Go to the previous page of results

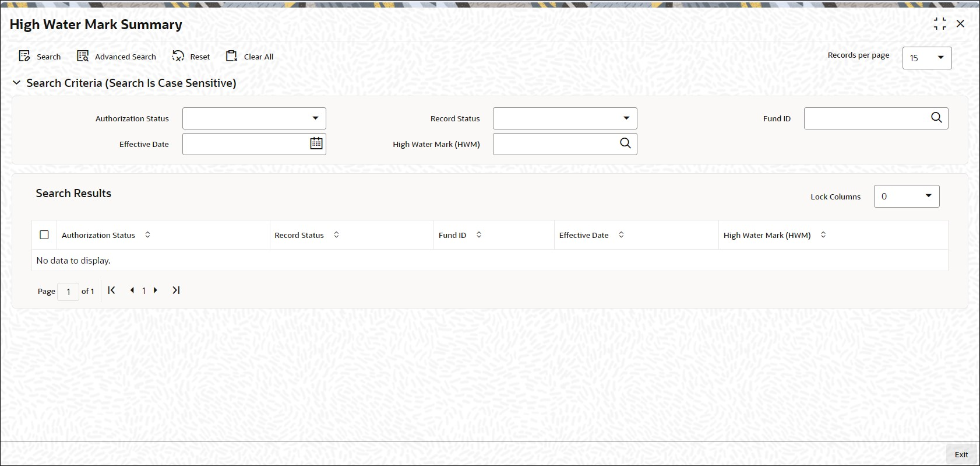(x=132, y=290)
